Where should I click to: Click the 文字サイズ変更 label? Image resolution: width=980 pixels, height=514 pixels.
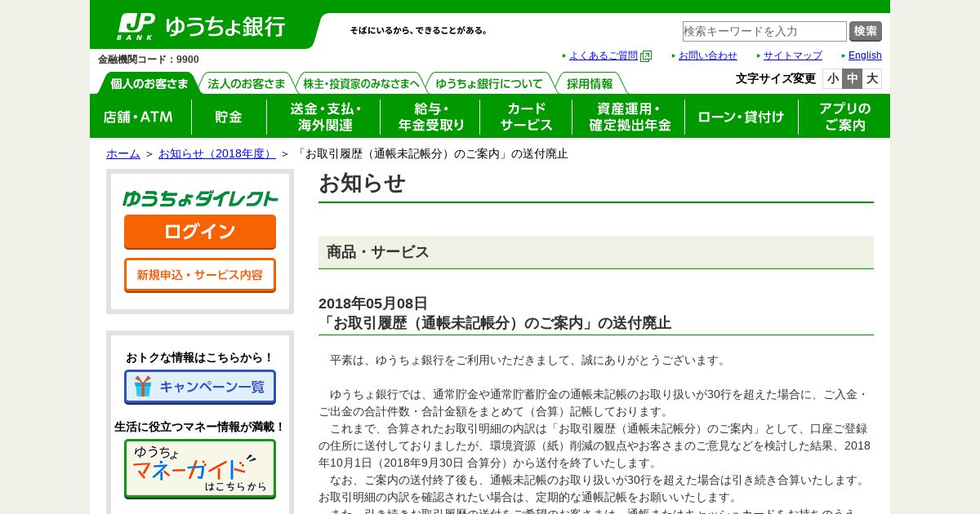pos(776,78)
